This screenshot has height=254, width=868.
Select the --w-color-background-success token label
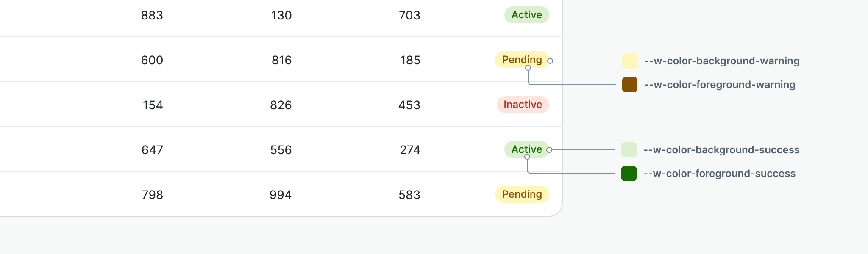click(721, 150)
